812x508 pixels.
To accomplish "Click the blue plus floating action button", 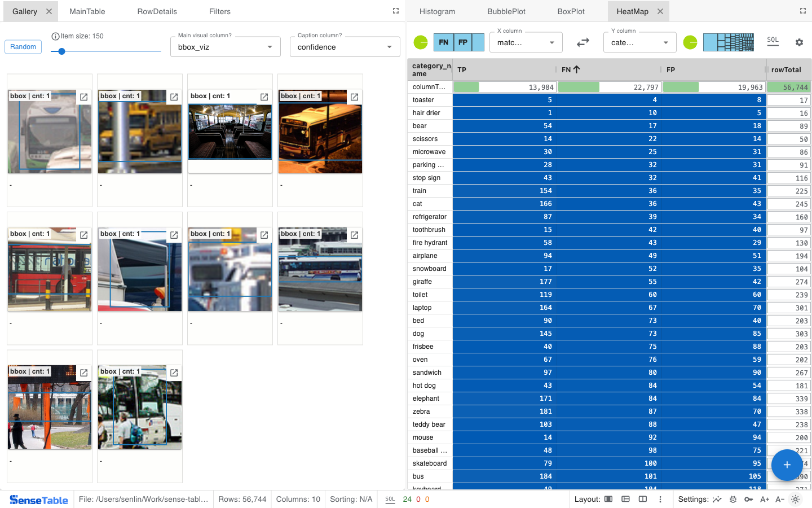I will tap(787, 465).
